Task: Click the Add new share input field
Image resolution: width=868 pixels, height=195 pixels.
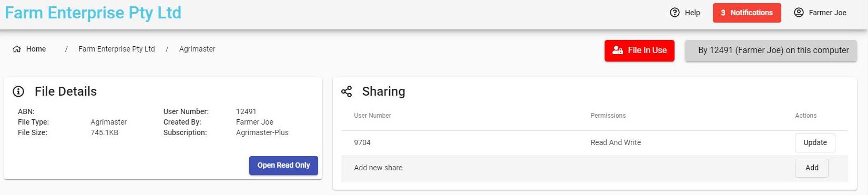Action: (x=563, y=168)
